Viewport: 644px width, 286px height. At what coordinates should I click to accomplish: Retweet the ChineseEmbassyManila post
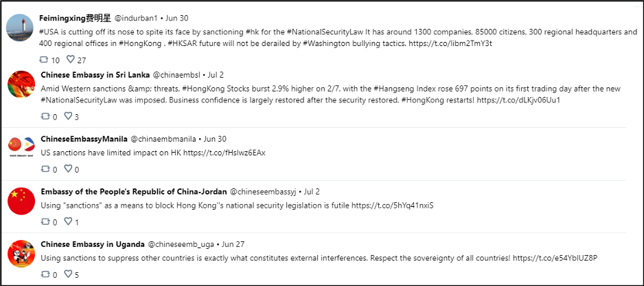pyautogui.click(x=45, y=168)
